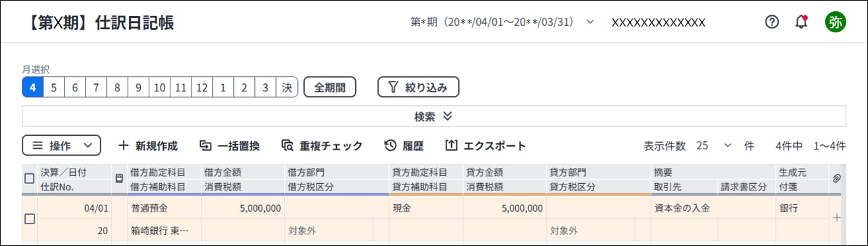Click the 普通預金 debit account cell
The width and height of the screenshot is (868, 246).
click(x=164, y=208)
